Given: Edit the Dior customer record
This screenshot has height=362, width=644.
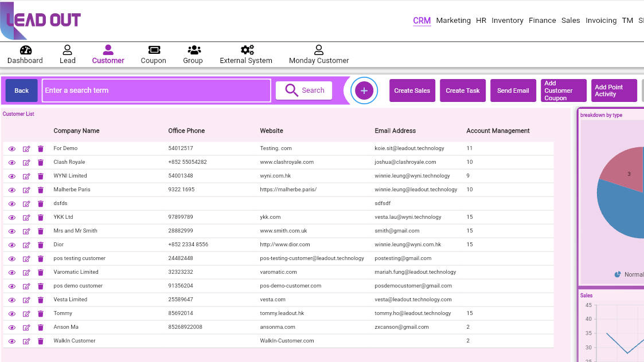Looking at the screenshot, I should pyautogui.click(x=26, y=245).
